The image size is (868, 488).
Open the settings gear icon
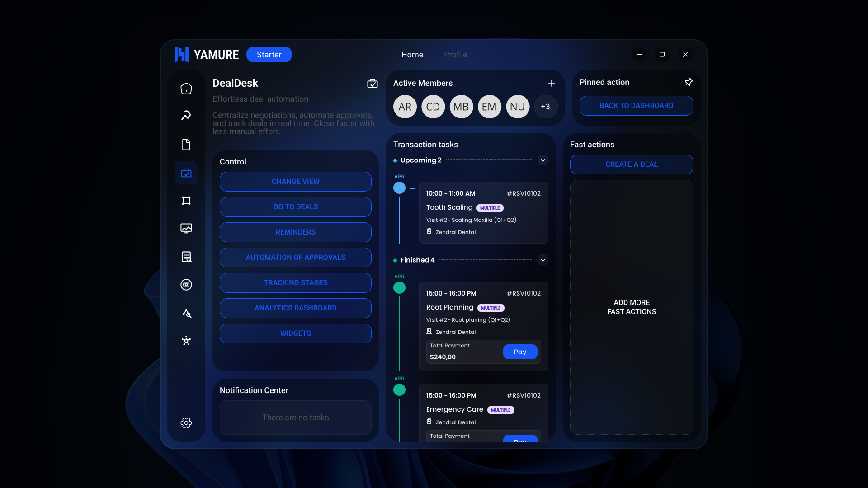tap(186, 423)
